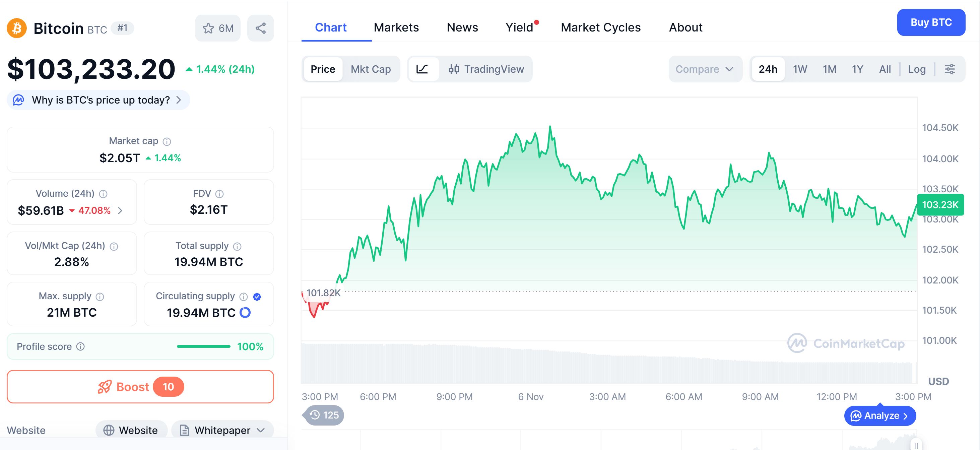This screenshot has height=450, width=980.
Task: Select the line chart icon
Action: pyautogui.click(x=422, y=69)
